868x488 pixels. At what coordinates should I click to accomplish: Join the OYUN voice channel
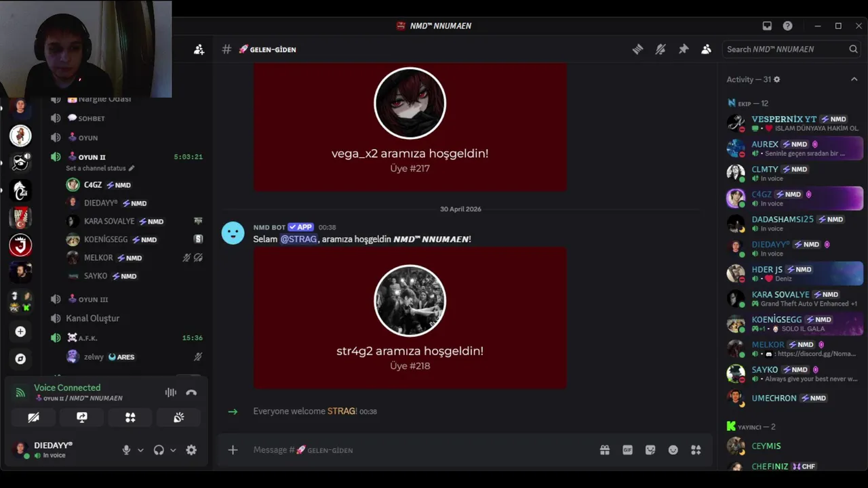[x=126, y=138]
